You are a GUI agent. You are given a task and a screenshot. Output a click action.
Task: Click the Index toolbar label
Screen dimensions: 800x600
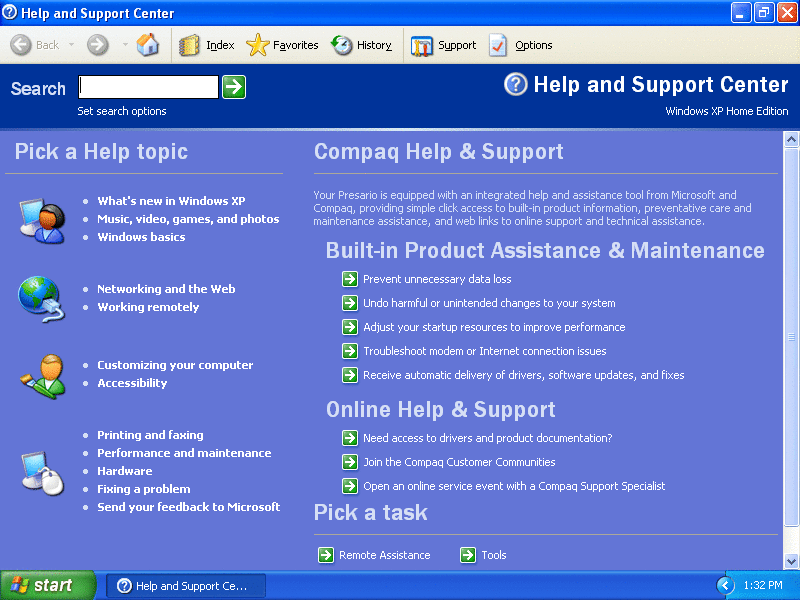pos(220,45)
